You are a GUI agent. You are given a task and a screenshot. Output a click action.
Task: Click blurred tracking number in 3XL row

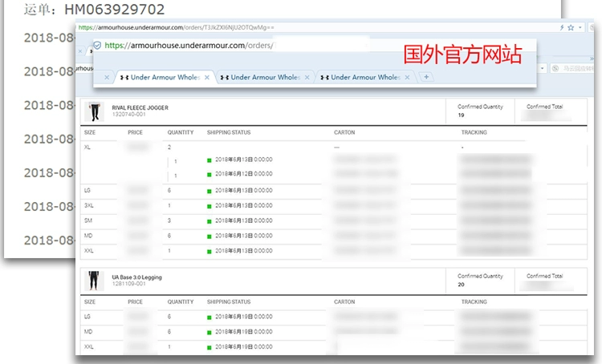coord(496,205)
